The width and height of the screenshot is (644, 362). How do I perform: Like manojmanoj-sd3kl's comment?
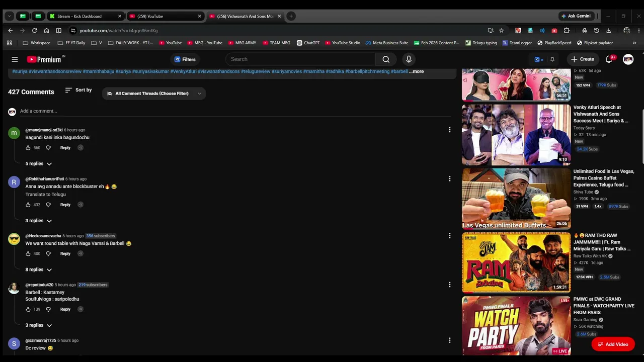click(x=28, y=148)
